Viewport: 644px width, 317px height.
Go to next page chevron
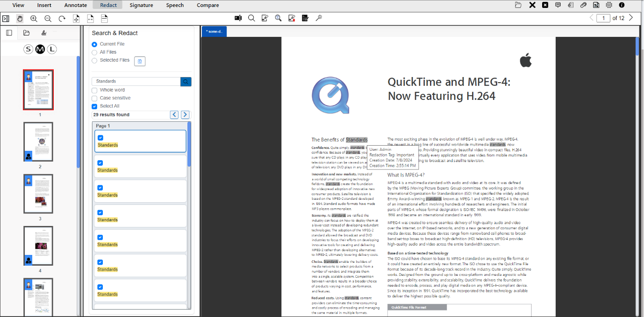point(631,18)
